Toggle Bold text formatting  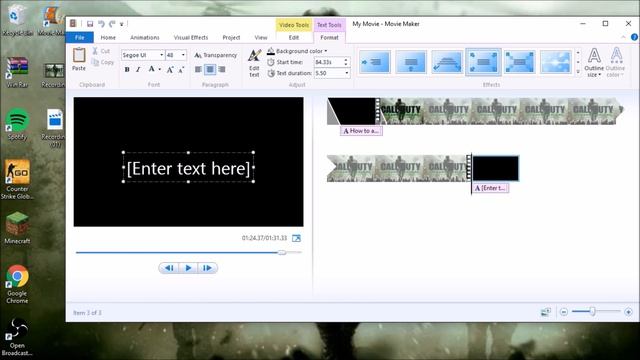127,69
